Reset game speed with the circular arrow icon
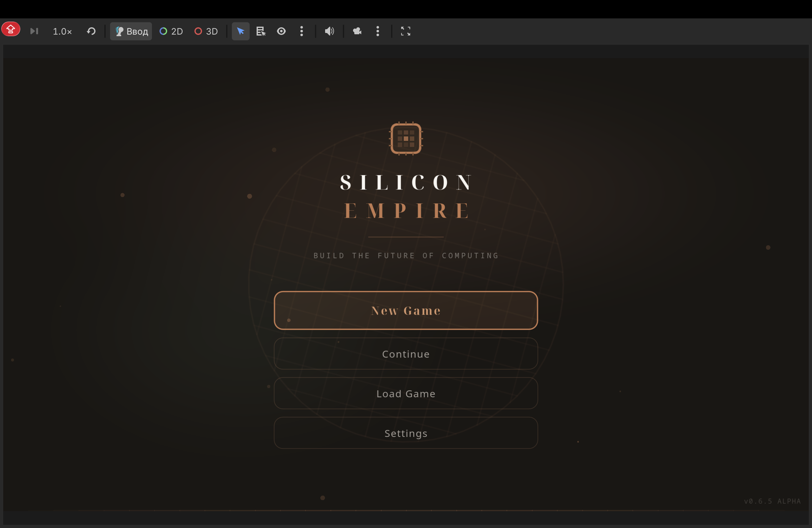 91,31
